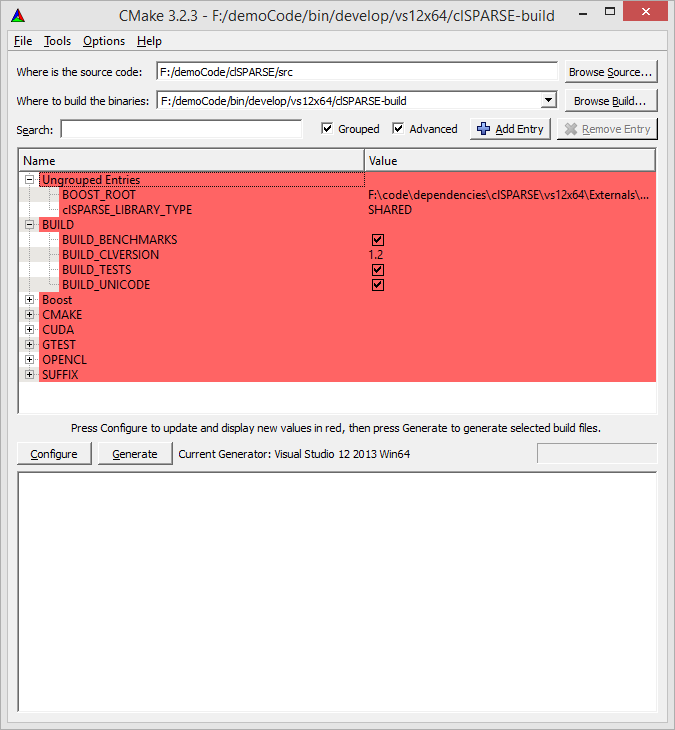Click the SHARED value cell
Viewport: 675px width, 730px height.
390,210
